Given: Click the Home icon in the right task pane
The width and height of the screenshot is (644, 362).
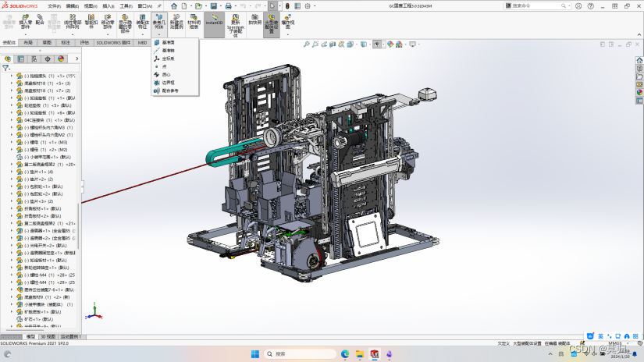Looking at the screenshot, I should click(x=639, y=59).
